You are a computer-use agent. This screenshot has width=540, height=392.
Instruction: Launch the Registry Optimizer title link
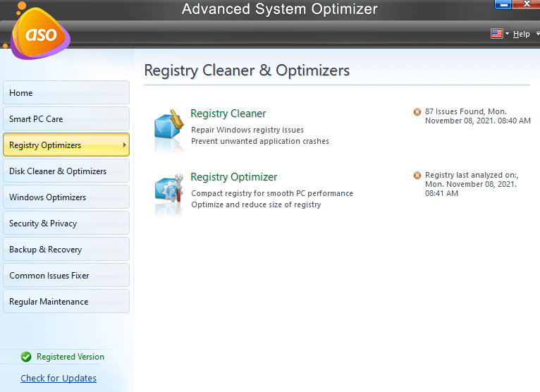pyautogui.click(x=233, y=177)
